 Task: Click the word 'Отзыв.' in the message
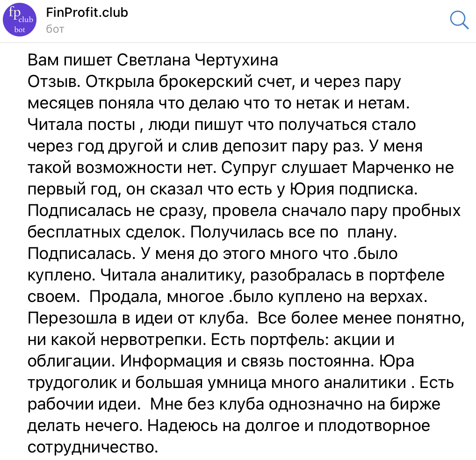(x=54, y=82)
